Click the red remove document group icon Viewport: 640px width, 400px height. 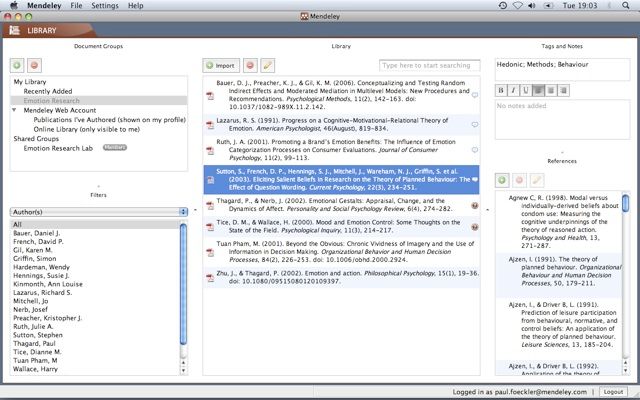[33, 64]
